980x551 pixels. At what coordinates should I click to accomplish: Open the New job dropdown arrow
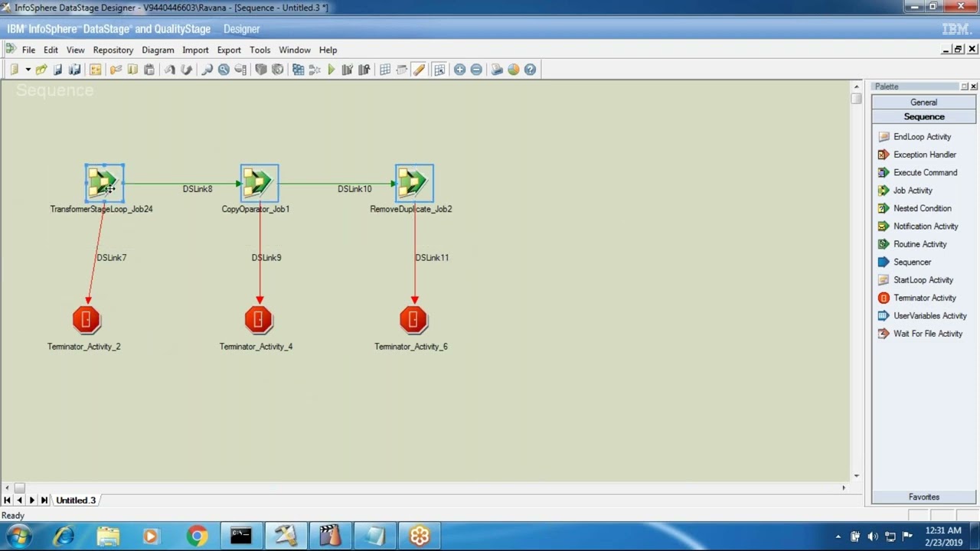pos(28,70)
